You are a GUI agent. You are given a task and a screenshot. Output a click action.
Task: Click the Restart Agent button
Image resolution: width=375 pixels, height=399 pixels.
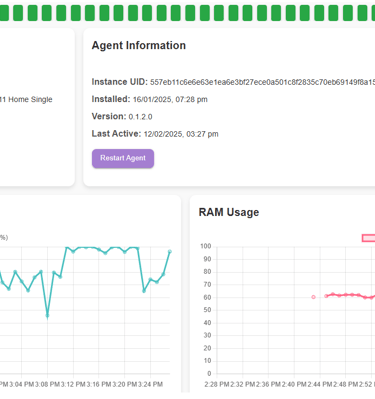[x=123, y=158]
